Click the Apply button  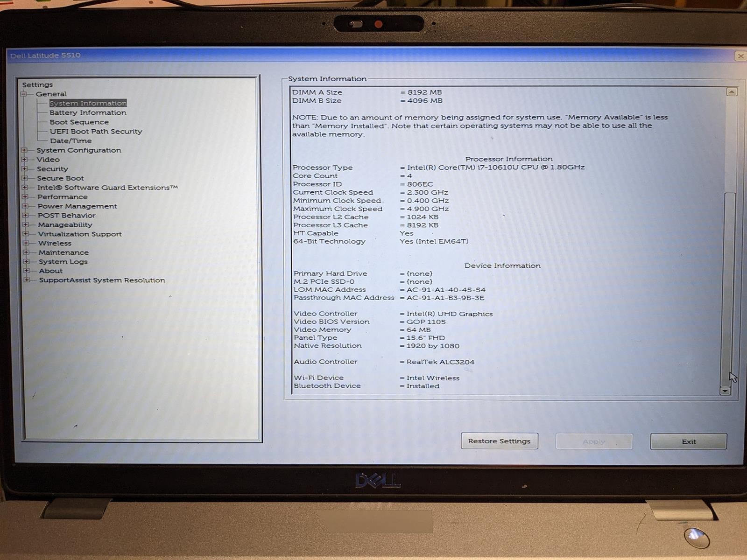[594, 441]
